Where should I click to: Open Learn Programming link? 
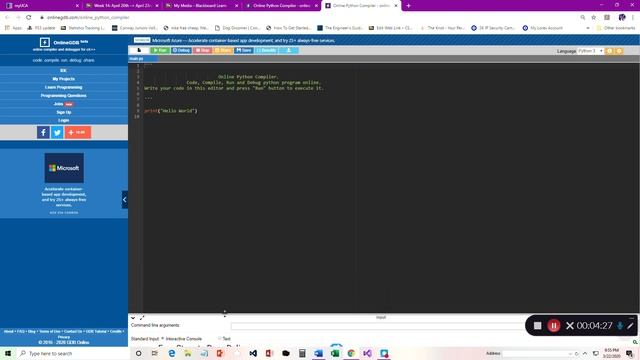pyautogui.click(x=63, y=87)
